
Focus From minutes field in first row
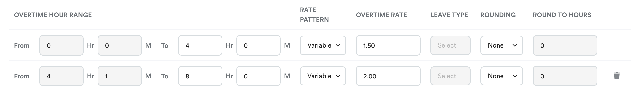(119, 45)
